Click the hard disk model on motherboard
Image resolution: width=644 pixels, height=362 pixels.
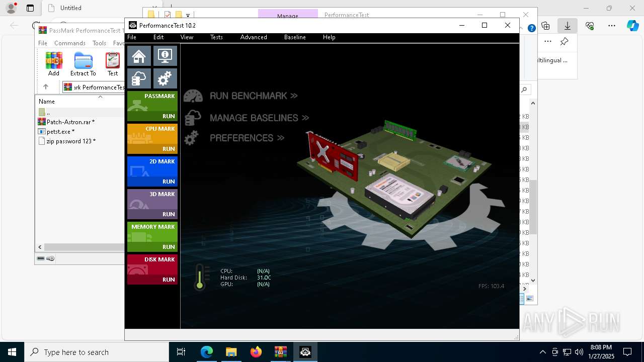coord(399,195)
